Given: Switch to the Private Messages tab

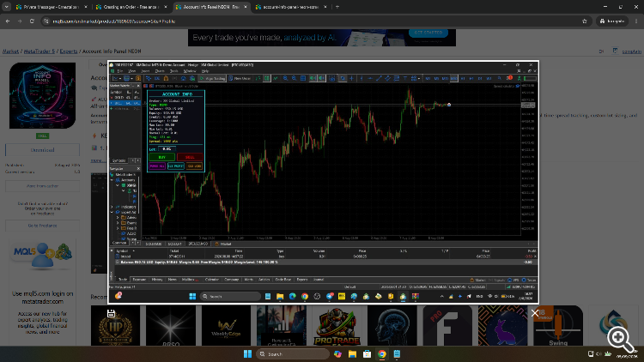Looking at the screenshot, I should click(47, 7).
